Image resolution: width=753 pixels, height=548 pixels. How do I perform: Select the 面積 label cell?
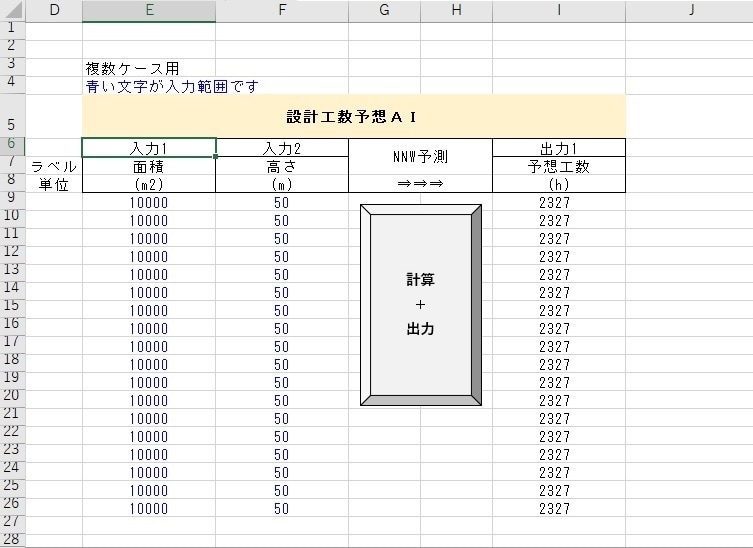[149, 166]
